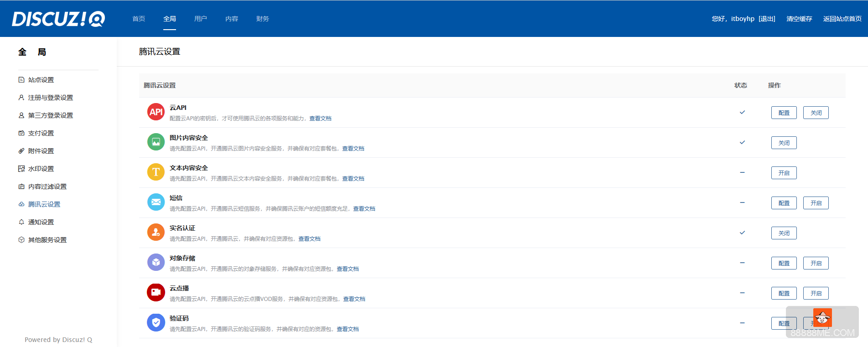The image size is (868, 347).
Task: Click the 通知设置 bell icon
Action: click(21, 222)
